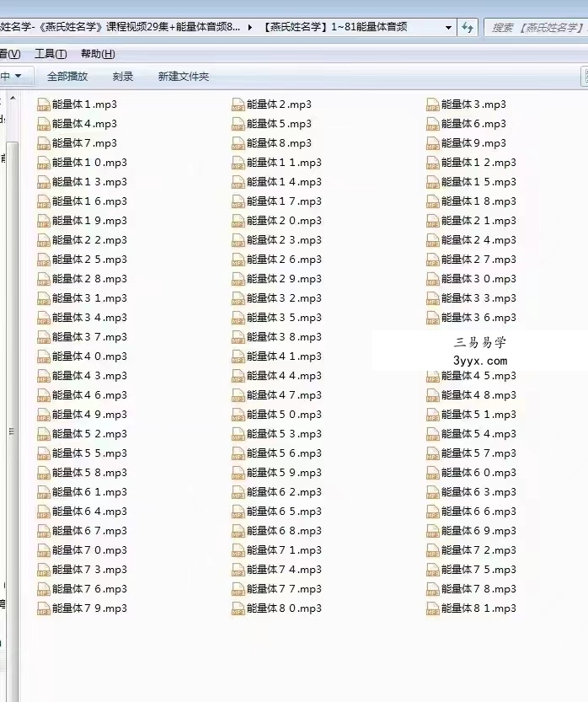Select file name 能量体12.mp3
The image size is (588, 702).
click(x=478, y=163)
